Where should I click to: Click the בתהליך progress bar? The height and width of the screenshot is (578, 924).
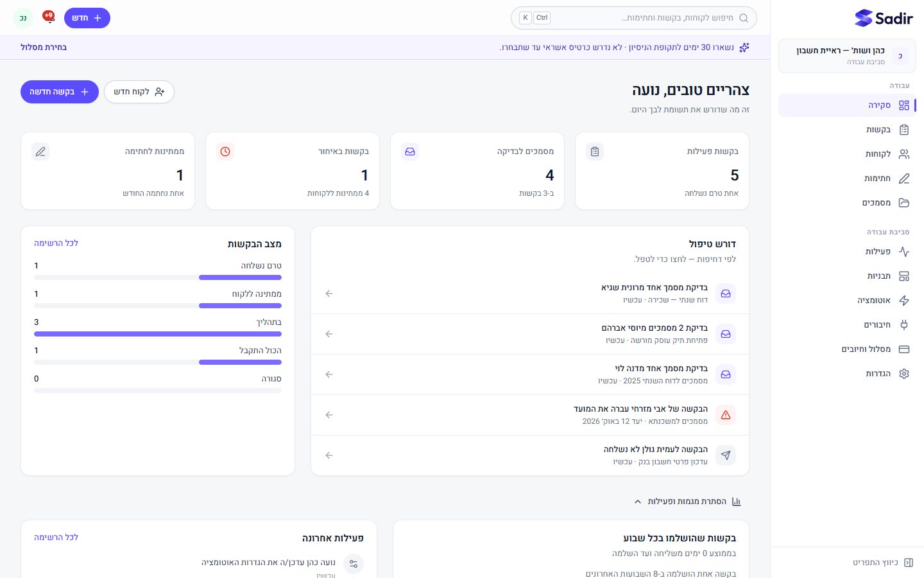(x=158, y=334)
